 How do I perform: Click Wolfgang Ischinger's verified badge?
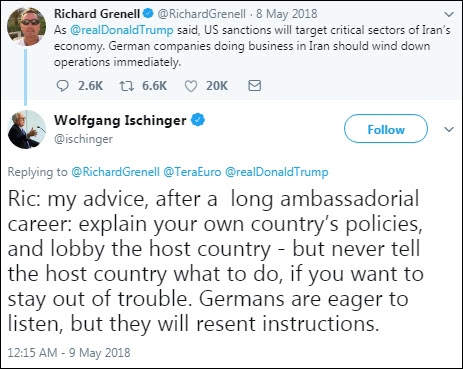[x=198, y=120]
